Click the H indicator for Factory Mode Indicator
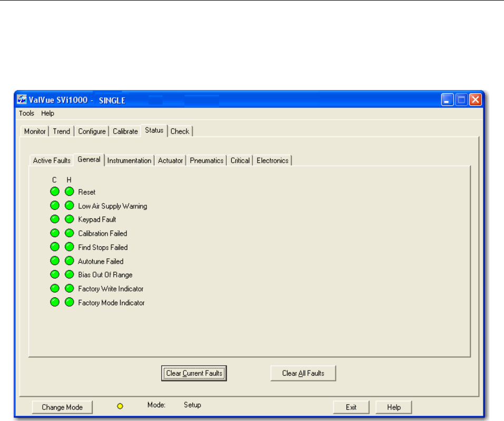Viewport: 504px width, 421px height. (69, 302)
